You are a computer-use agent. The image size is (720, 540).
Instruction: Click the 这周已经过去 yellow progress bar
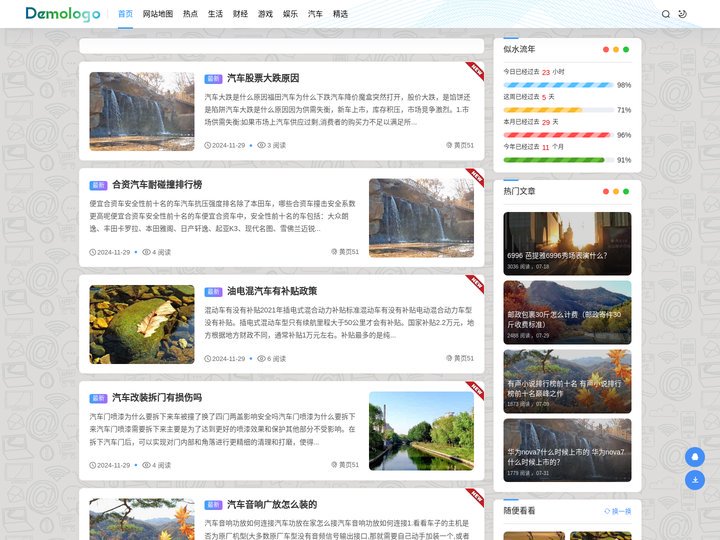click(x=558, y=110)
